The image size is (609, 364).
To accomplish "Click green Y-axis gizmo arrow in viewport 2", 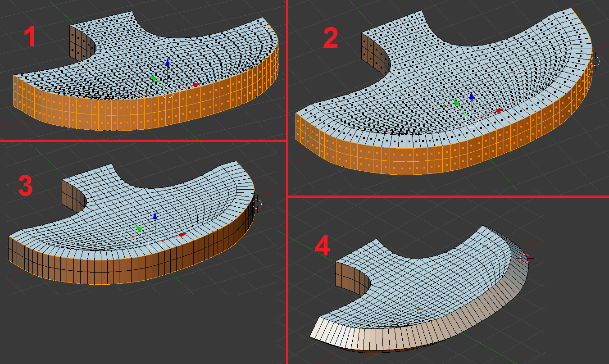I will (x=457, y=103).
